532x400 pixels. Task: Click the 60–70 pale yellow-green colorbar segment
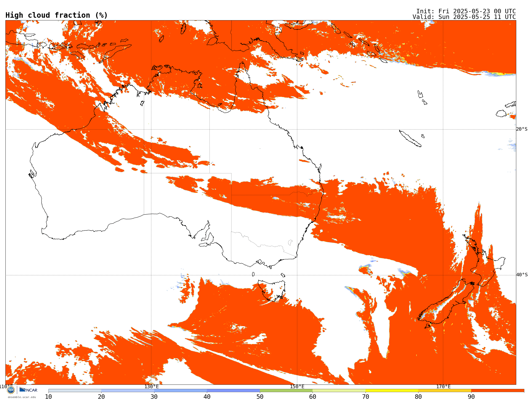click(x=339, y=391)
